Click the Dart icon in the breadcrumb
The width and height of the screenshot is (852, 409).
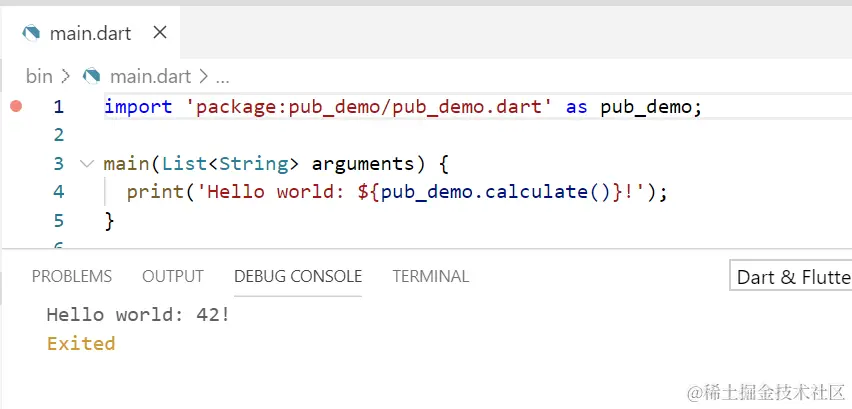click(x=91, y=76)
